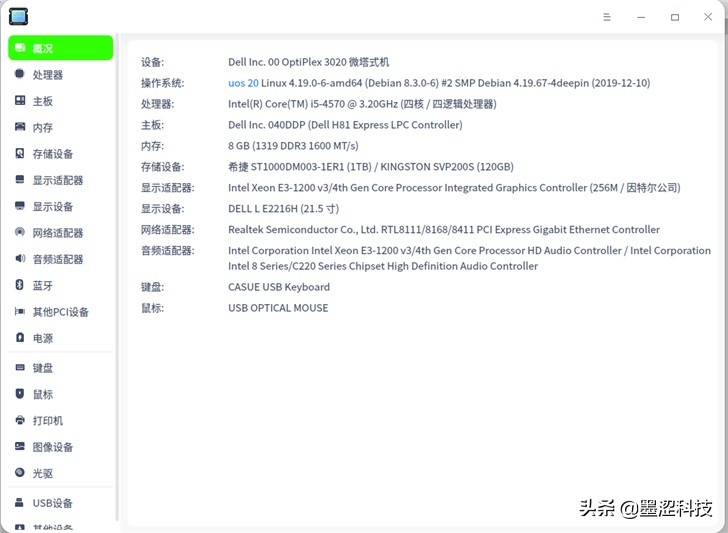The height and width of the screenshot is (533, 728).
Task: Click the image device (图像设备) icon
Action: (x=20, y=446)
